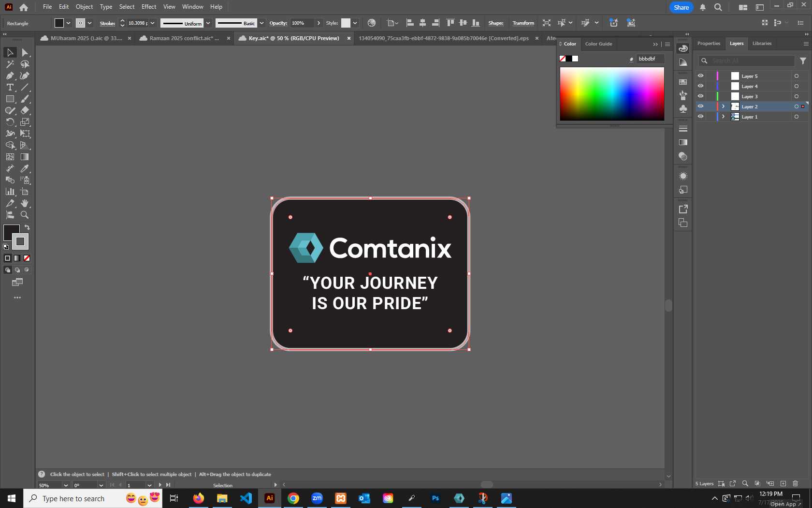This screenshot has height=508, width=812.
Task: Select the Rectangle tool
Action: tap(10, 99)
